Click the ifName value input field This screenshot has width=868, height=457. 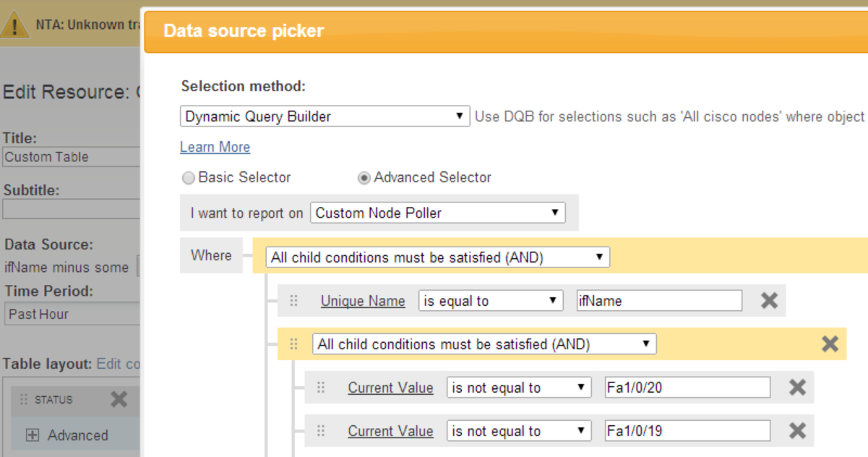pos(658,301)
